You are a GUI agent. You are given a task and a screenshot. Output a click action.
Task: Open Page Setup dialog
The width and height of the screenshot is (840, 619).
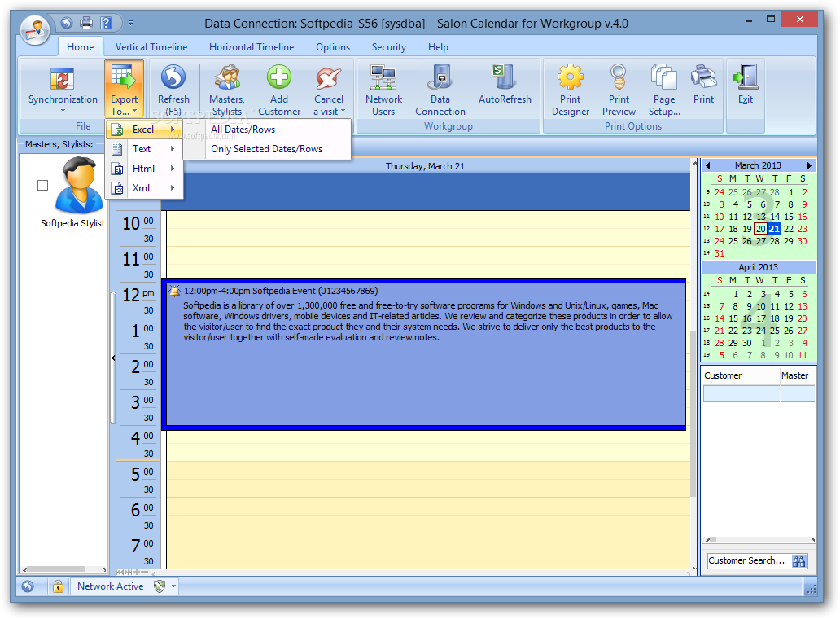click(x=664, y=89)
